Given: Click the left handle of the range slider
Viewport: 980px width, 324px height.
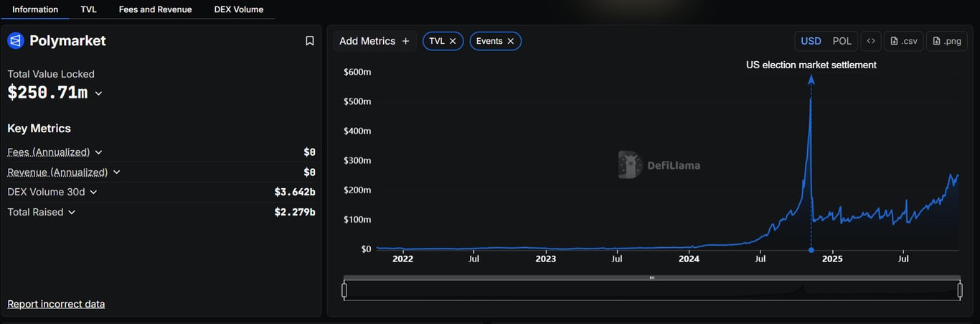Looking at the screenshot, I should click(x=344, y=290).
